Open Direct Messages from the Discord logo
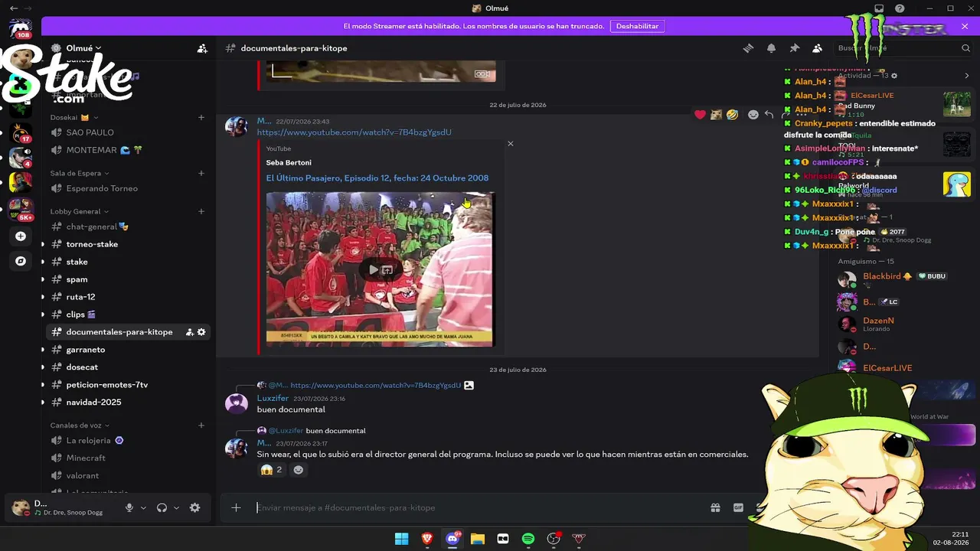 (x=21, y=29)
